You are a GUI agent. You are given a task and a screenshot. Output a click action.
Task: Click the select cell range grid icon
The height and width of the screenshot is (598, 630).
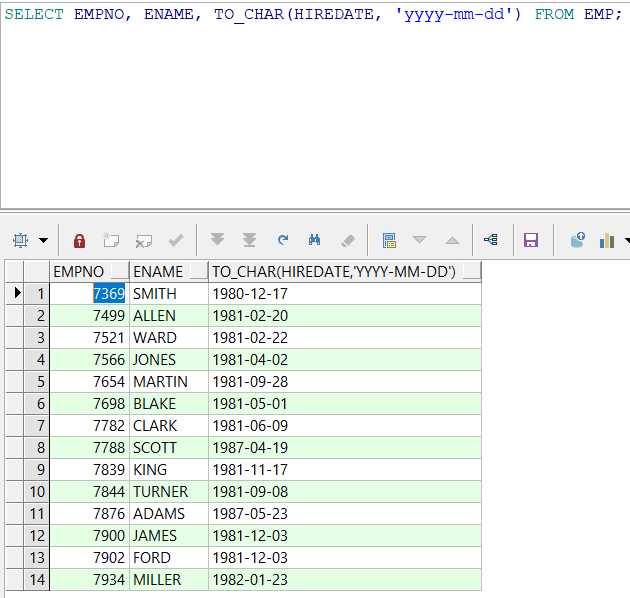20,240
